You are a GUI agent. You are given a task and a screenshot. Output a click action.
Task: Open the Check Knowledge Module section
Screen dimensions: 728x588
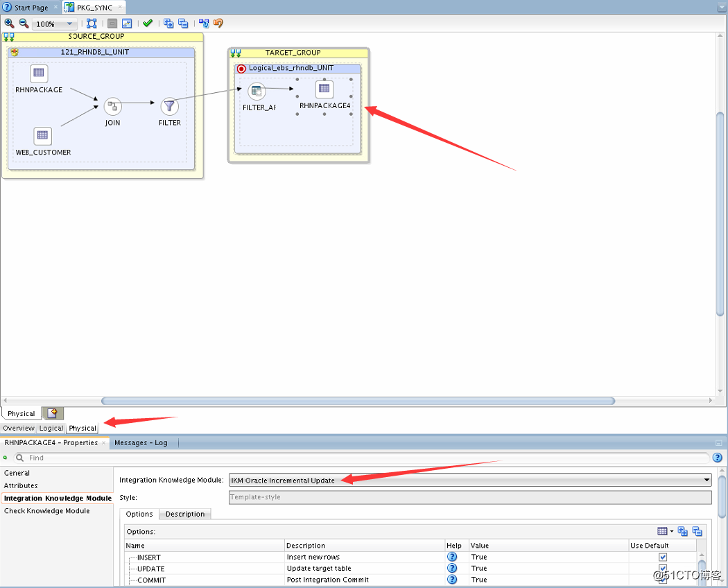point(47,510)
